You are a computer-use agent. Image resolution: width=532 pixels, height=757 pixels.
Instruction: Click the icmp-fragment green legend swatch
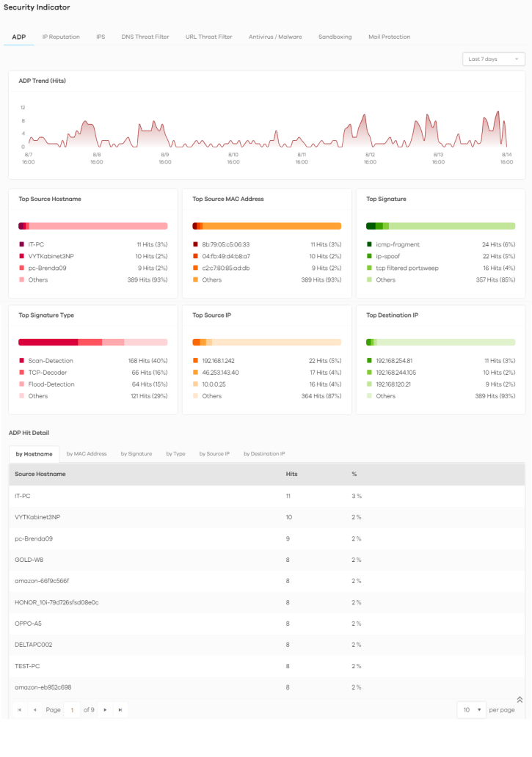tap(370, 245)
